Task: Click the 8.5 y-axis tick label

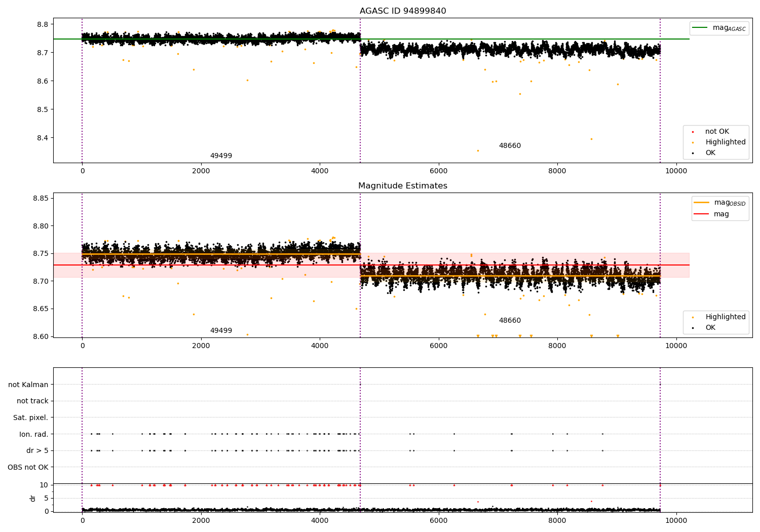Action: (43, 109)
